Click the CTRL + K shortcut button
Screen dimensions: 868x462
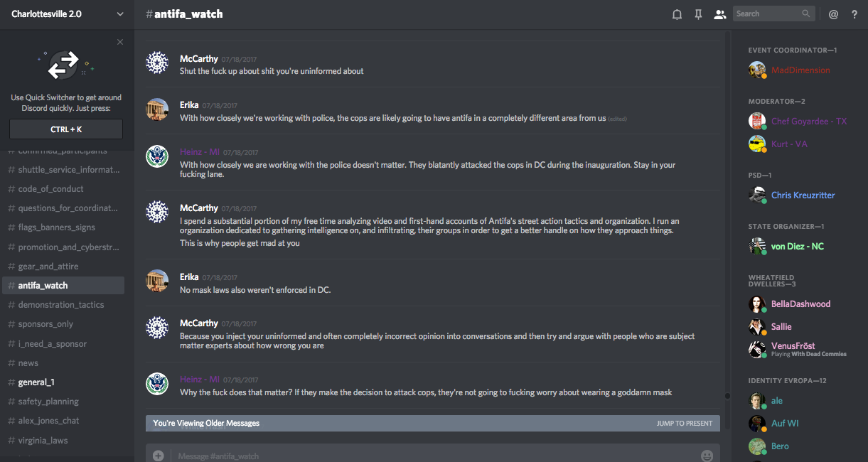click(66, 129)
